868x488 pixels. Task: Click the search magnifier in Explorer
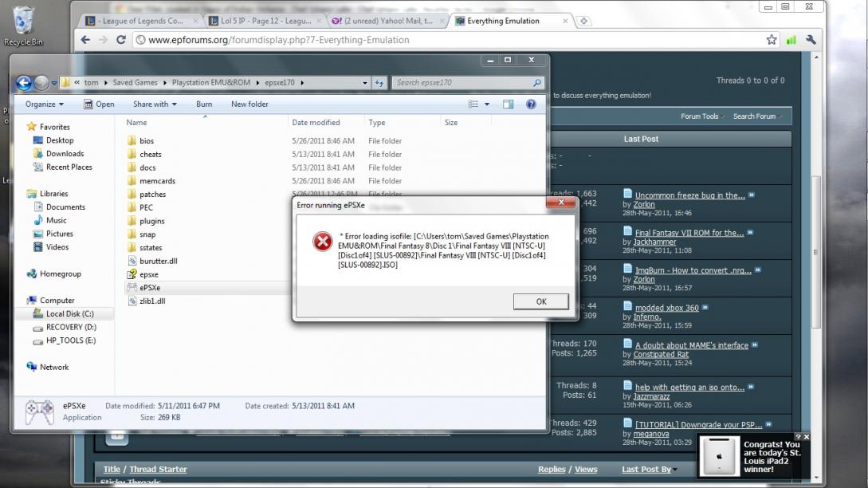pyautogui.click(x=537, y=83)
